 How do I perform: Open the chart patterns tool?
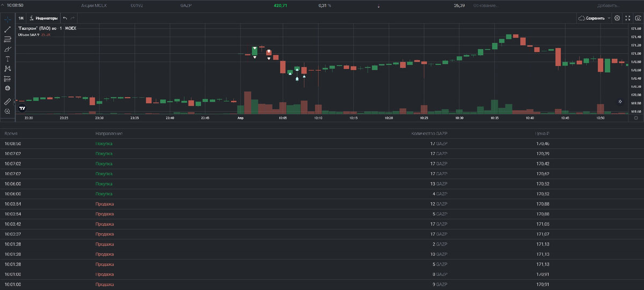pos(8,68)
